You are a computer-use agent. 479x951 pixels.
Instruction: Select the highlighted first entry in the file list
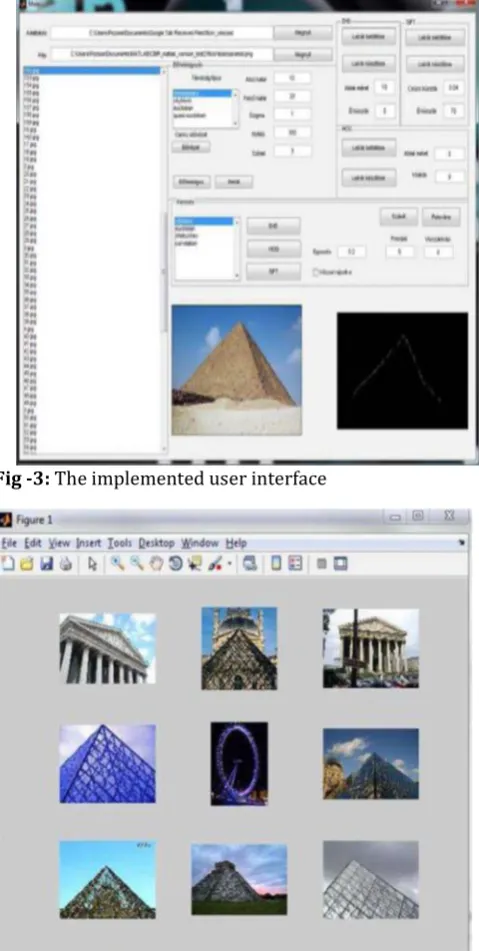(x=91, y=70)
